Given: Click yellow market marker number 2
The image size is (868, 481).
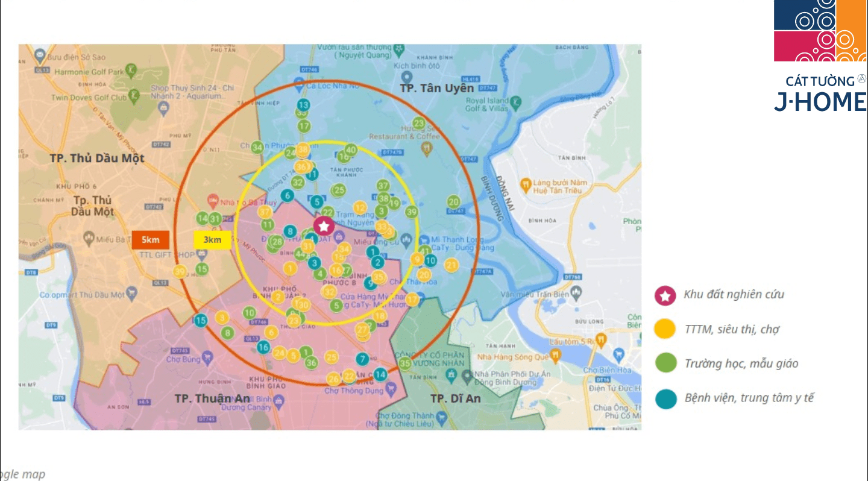Looking at the screenshot, I should point(278,296).
